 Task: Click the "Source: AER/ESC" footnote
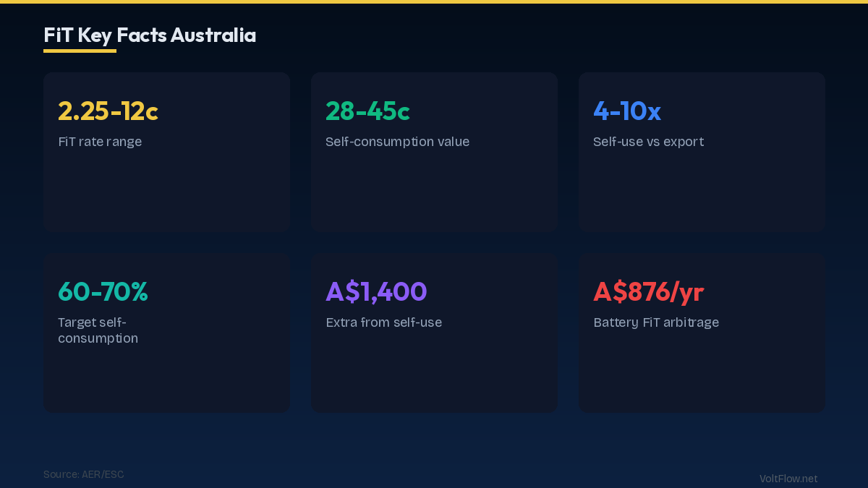point(83,474)
